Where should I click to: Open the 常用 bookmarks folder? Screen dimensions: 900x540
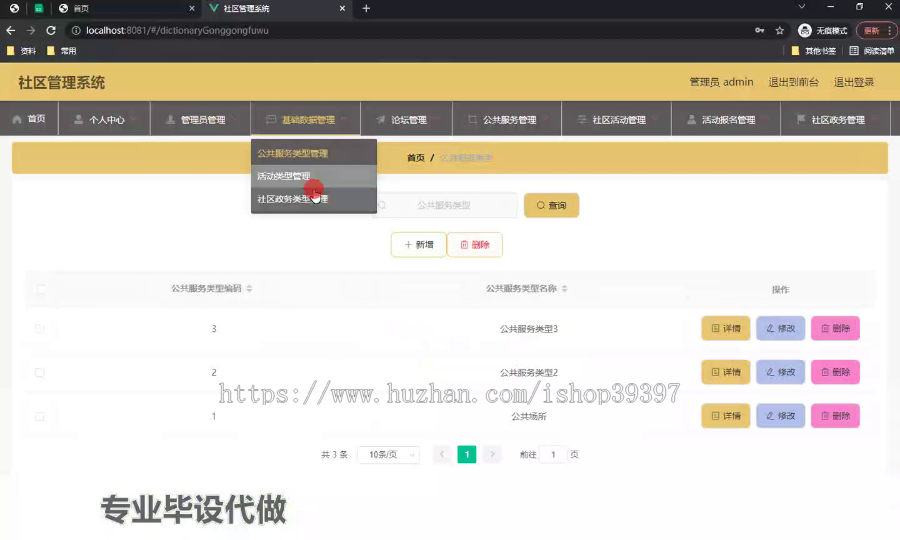pyautogui.click(x=61, y=51)
